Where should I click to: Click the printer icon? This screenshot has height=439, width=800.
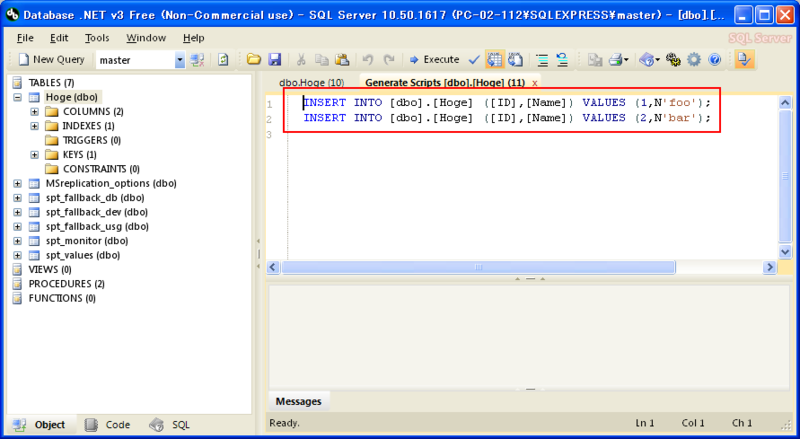pyautogui.click(x=616, y=60)
